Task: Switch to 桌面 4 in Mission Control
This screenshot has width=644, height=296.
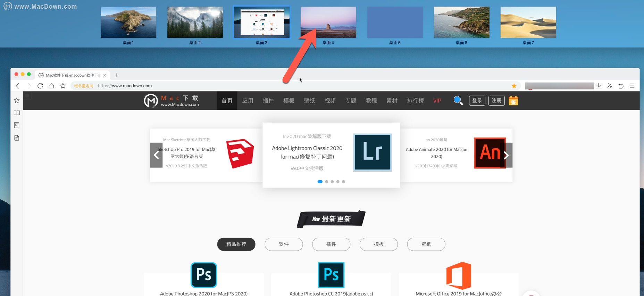Action: tap(328, 22)
